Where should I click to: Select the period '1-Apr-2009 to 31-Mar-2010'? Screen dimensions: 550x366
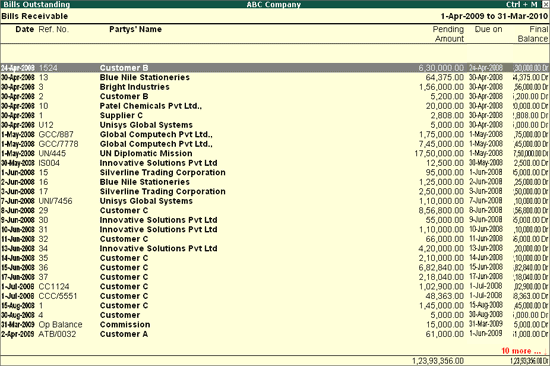(x=494, y=16)
